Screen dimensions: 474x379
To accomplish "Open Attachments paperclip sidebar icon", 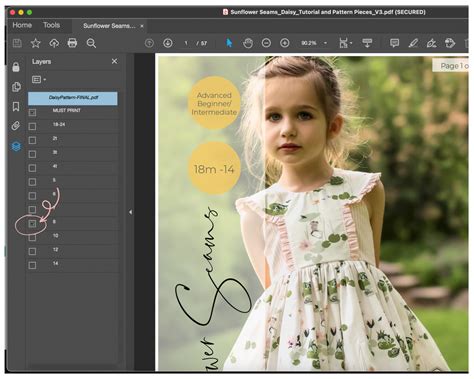I will click(16, 126).
